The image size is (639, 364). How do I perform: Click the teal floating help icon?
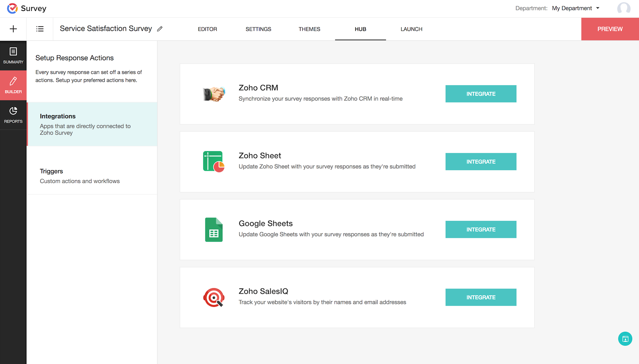tap(625, 339)
